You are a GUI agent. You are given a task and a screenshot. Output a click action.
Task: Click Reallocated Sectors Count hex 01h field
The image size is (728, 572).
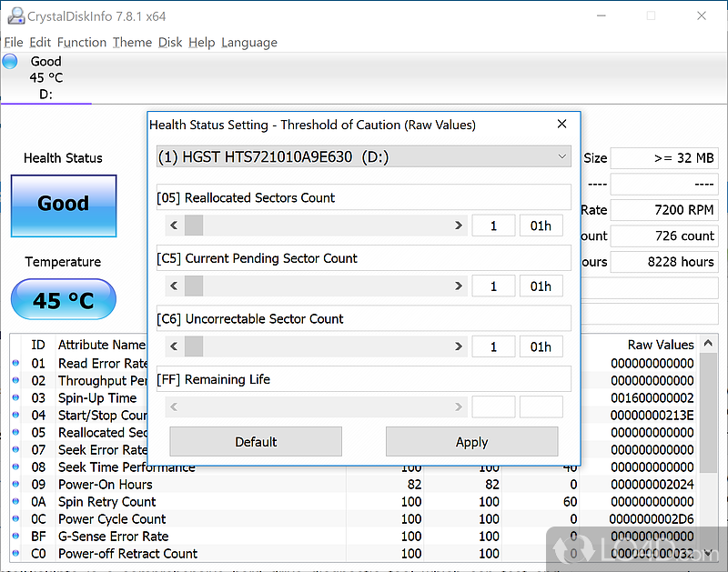[541, 226]
